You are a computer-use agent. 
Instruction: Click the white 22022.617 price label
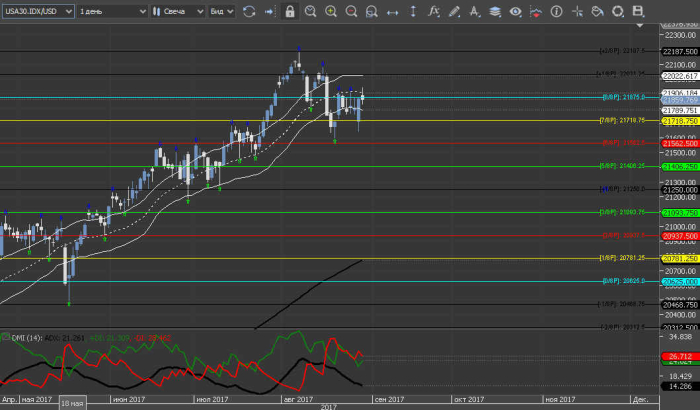pyautogui.click(x=680, y=76)
